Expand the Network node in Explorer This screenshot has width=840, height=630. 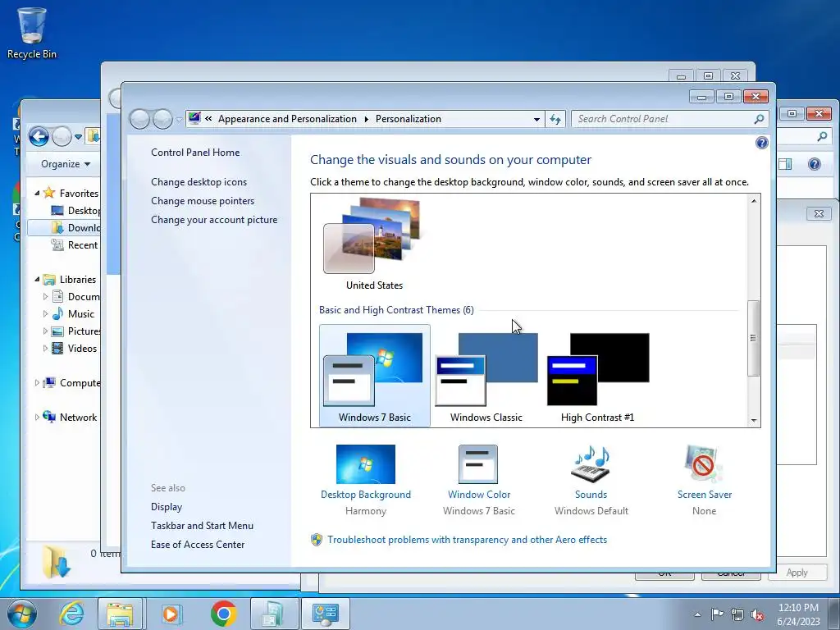point(37,417)
